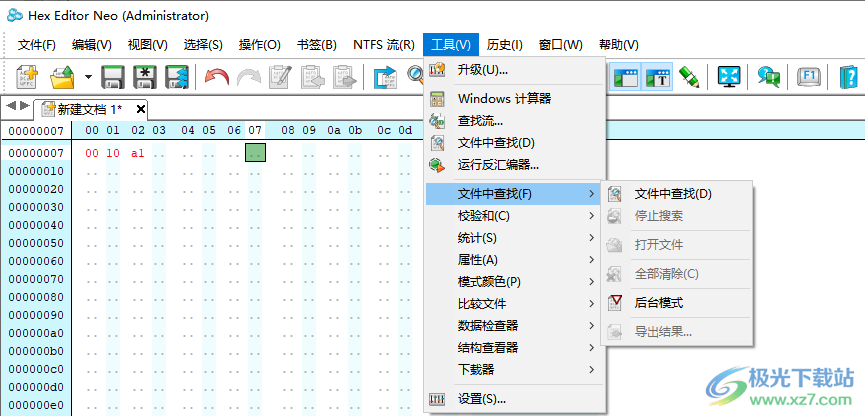This screenshot has width=865, height=416.
Task: Expand the 校验和(C) submenu
Action: 512,216
